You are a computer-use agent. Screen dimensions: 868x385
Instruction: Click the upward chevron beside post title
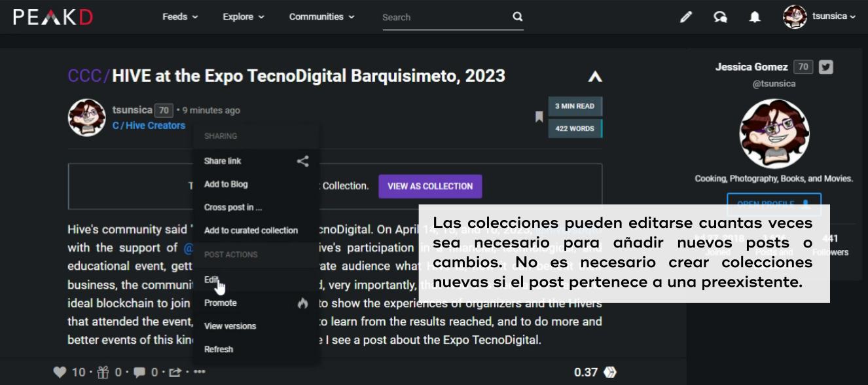coord(594,77)
